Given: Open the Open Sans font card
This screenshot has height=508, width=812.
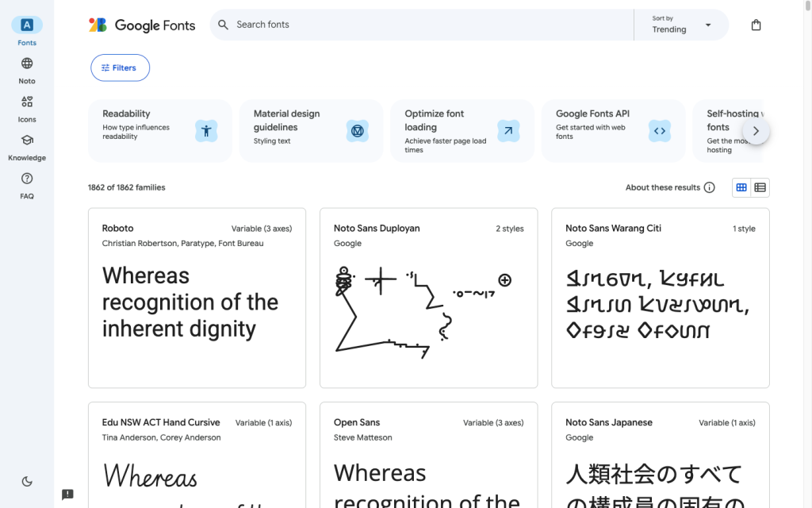Looking at the screenshot, I should pyautogui.click(x=429, y=455).
